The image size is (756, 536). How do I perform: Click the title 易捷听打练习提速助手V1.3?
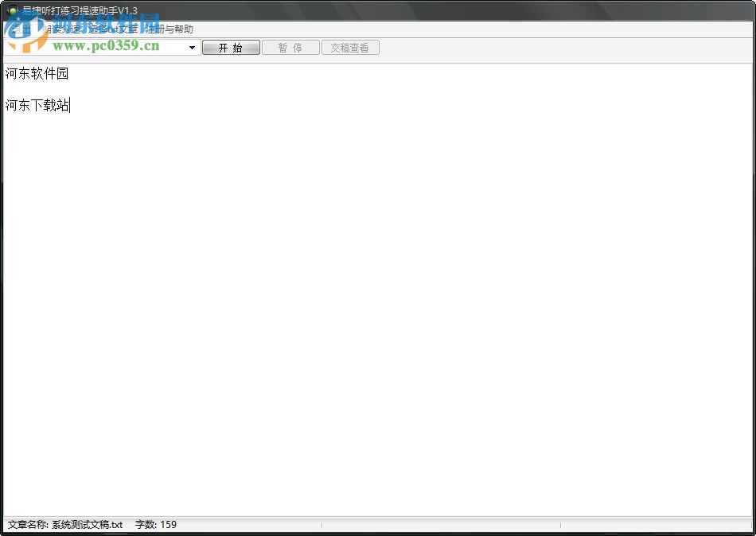[x=80, y=10]
